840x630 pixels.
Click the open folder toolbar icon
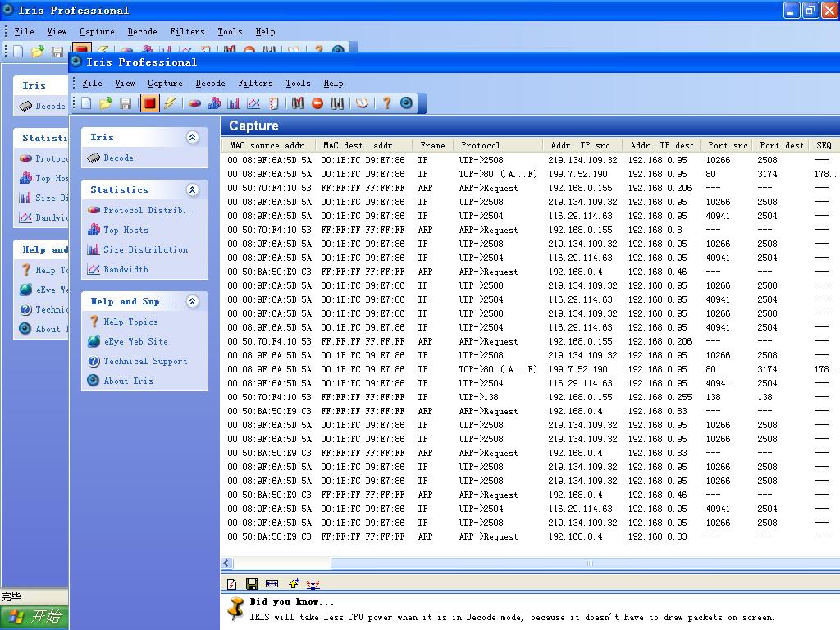click(x=106, y=103)
